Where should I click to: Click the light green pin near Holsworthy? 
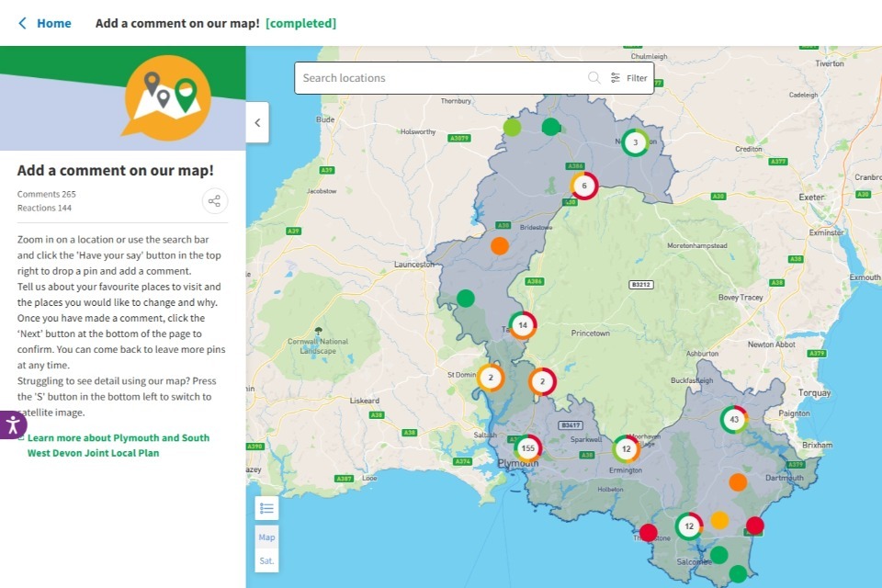click(513, 127)
